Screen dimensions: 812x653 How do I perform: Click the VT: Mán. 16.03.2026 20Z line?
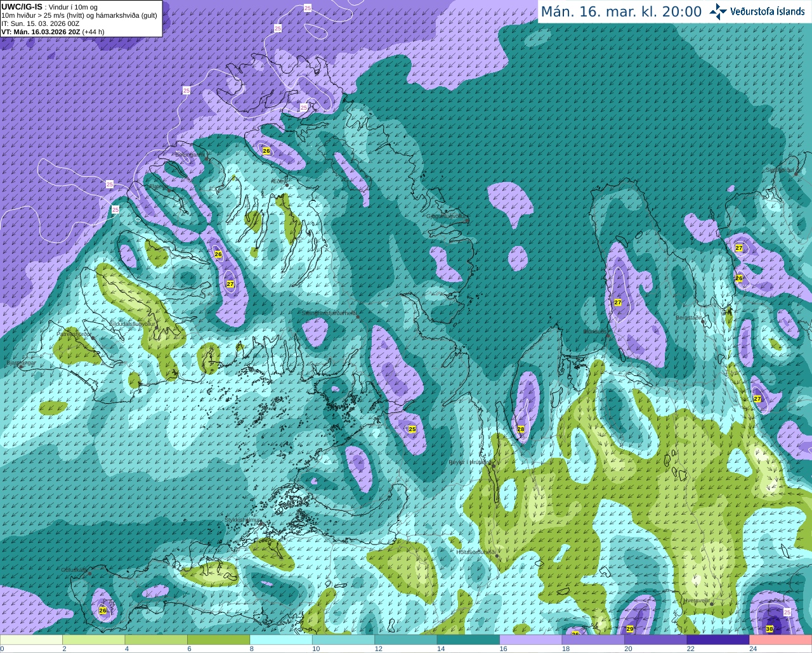pyautogui.click(x=41, y=32)
